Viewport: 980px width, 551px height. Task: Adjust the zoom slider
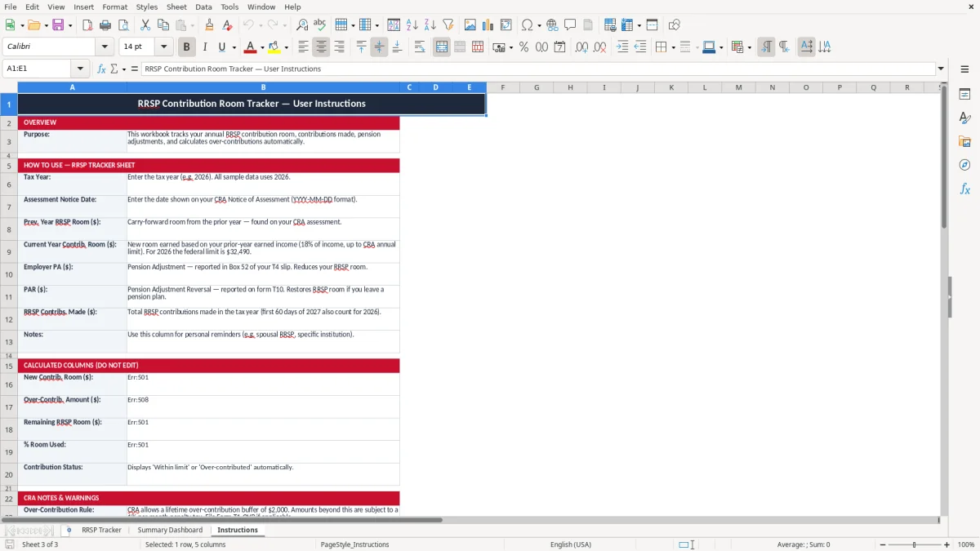click(x=914, y=544)
